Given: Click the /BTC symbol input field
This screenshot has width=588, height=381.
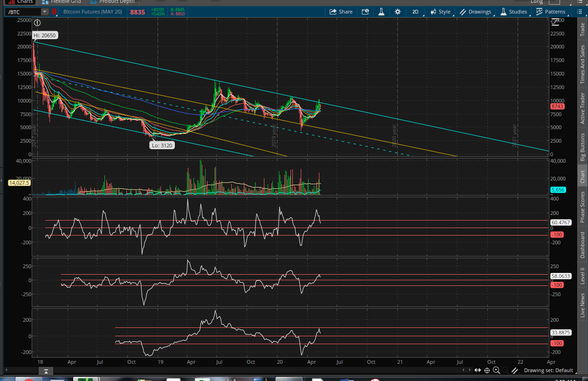Looking at the screenshot, I should (23, 12).
